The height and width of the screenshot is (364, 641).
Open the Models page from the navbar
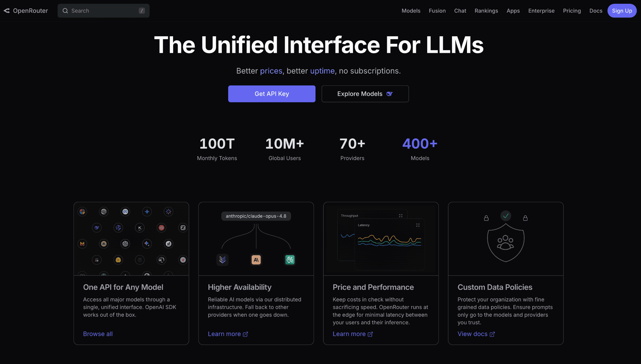(x=411, y=11)
